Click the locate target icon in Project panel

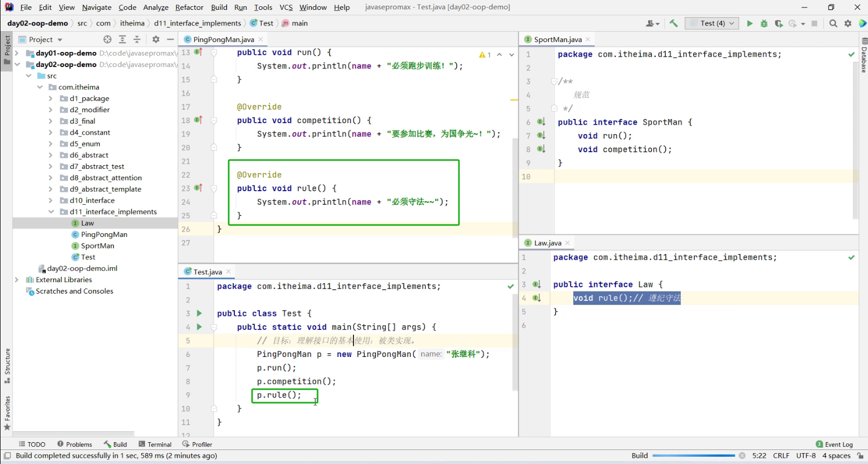108,39
